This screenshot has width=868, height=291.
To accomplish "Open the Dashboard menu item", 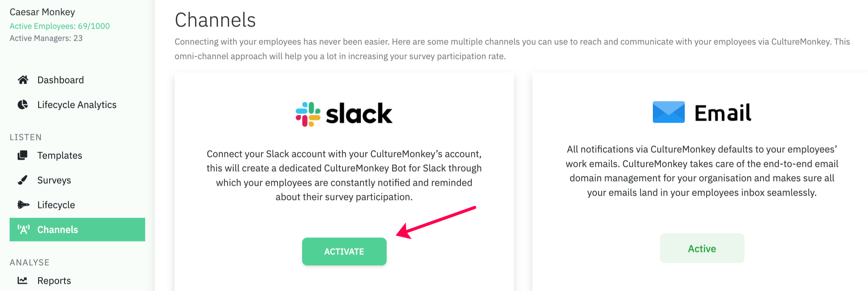I will click(61, 80).
